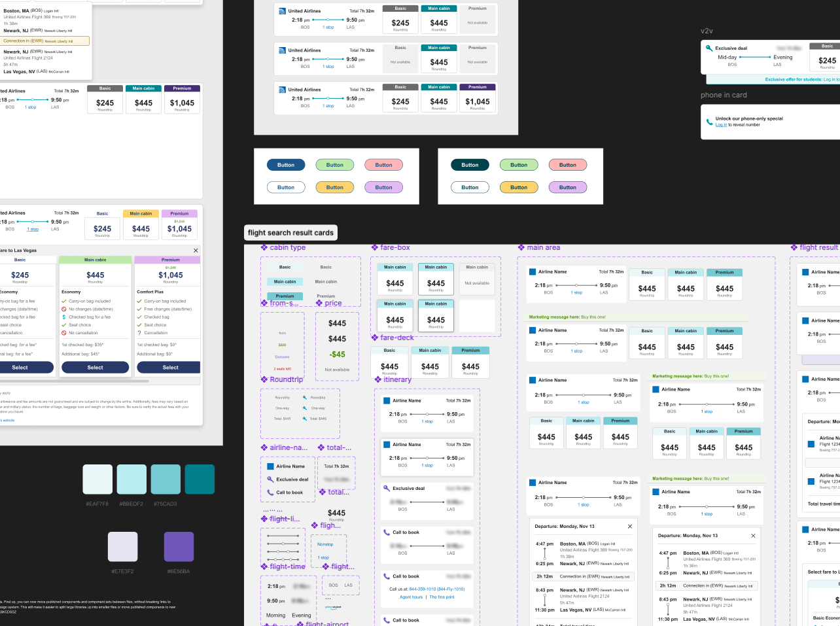Click the main area component icon

[521, 247]
